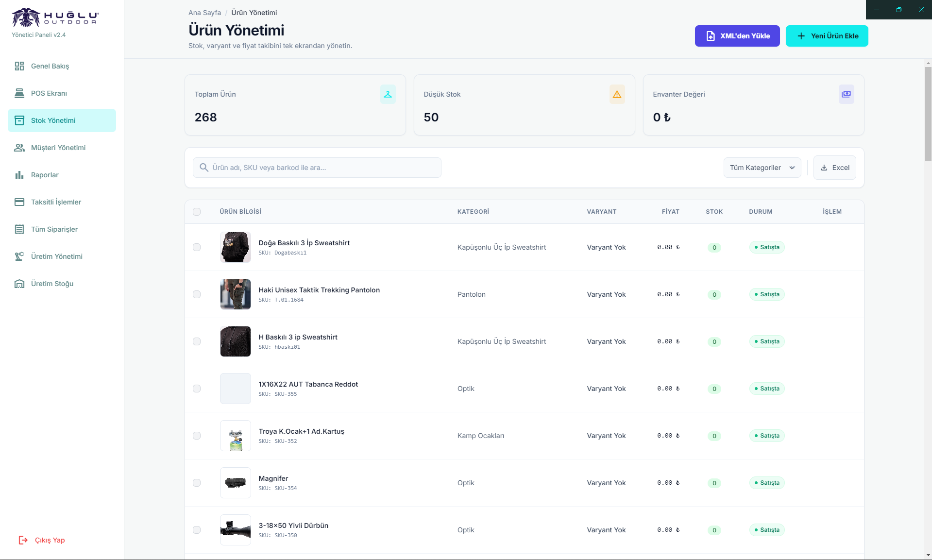Click the POS Ekranı register icon
The width and height of the screenshot is (932, 560).
[x=19, y=93]
